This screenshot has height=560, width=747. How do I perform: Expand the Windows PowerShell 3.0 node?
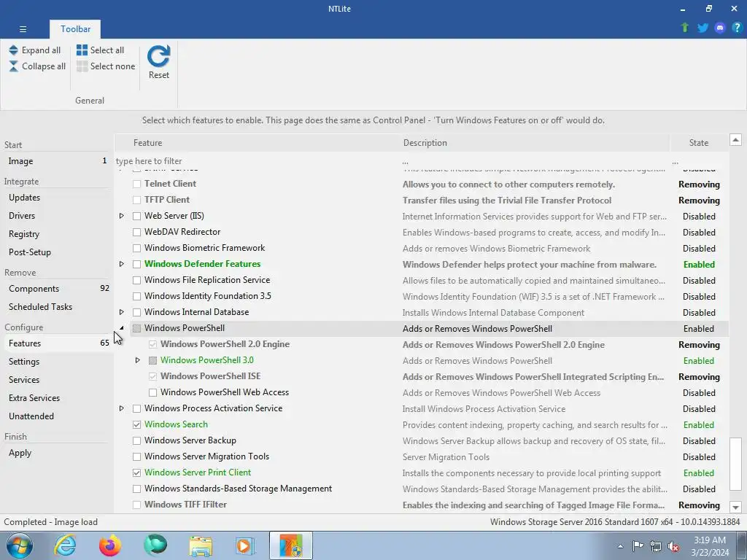138,360
